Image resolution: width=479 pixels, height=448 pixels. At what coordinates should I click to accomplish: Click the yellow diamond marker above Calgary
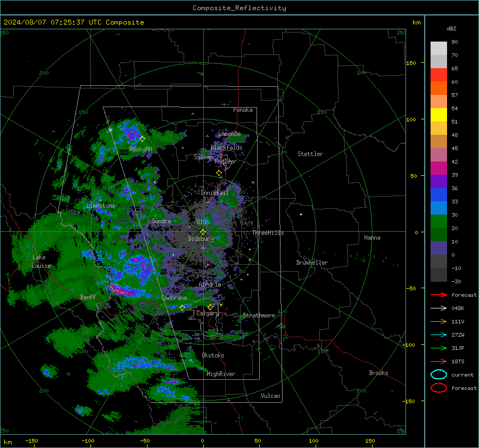pyautogui.click(x=210, y=307)
